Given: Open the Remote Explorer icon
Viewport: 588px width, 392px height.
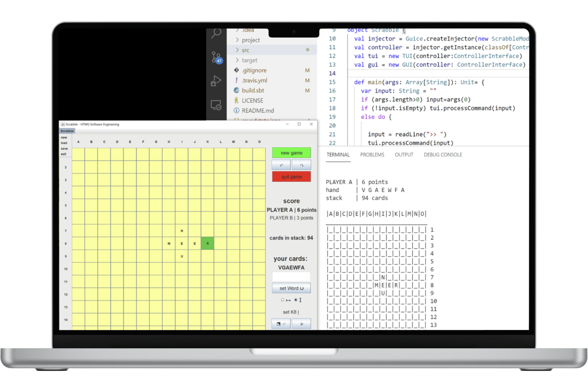Looking at the screenshot, I should [x=216, y=105].
